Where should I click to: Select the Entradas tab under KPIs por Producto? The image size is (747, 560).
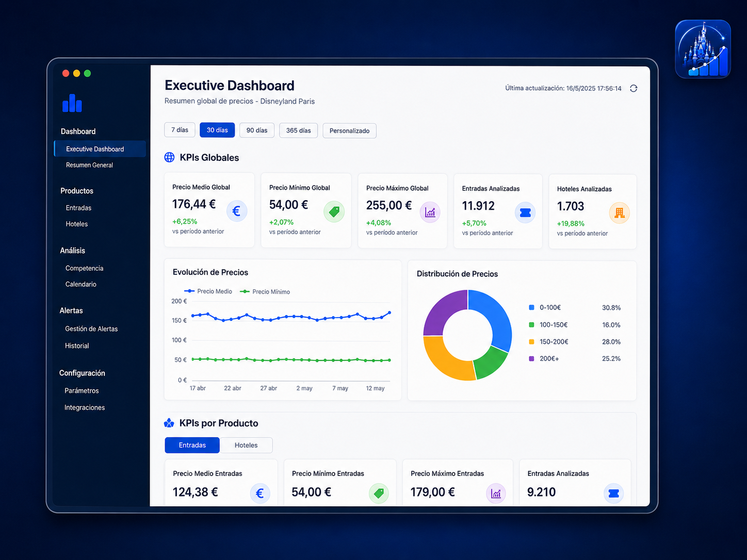coord(192,445)
